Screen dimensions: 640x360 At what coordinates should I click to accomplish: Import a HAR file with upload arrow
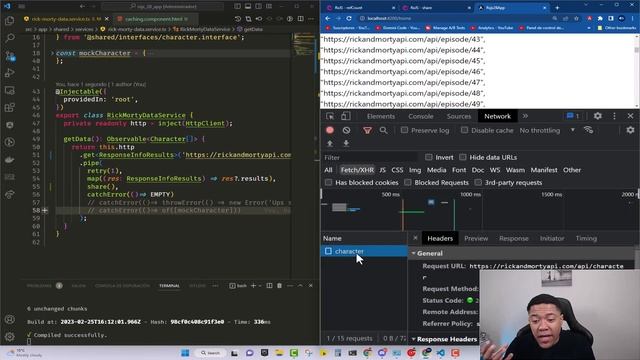click(330, 143)
